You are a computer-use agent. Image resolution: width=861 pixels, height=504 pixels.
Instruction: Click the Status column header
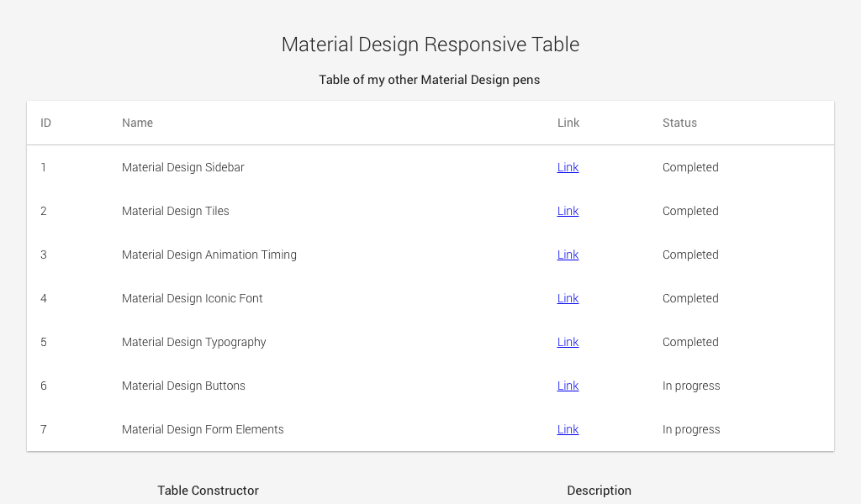click(679, 123)
